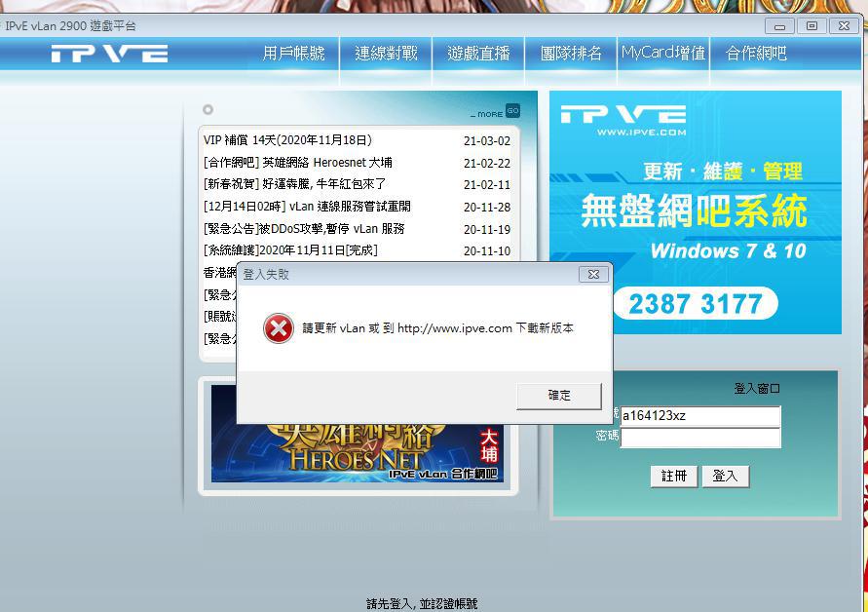Click the 登入 login button
This screenshot has width=868, height=612.
click(725, 476)
